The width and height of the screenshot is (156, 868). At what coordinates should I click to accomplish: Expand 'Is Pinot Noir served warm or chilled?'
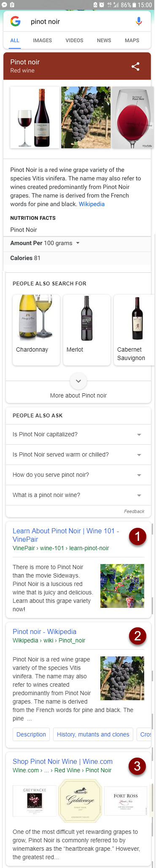tap(78, 455)
